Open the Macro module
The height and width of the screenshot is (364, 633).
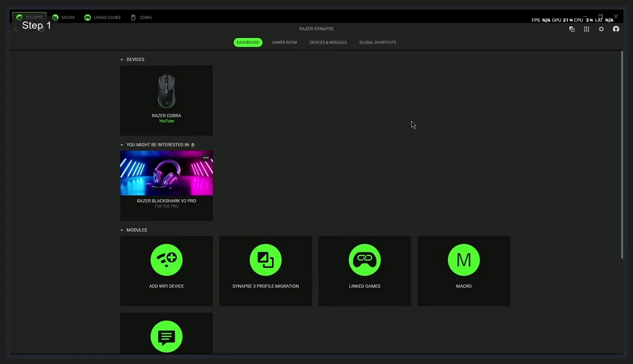tap(463, 271)
